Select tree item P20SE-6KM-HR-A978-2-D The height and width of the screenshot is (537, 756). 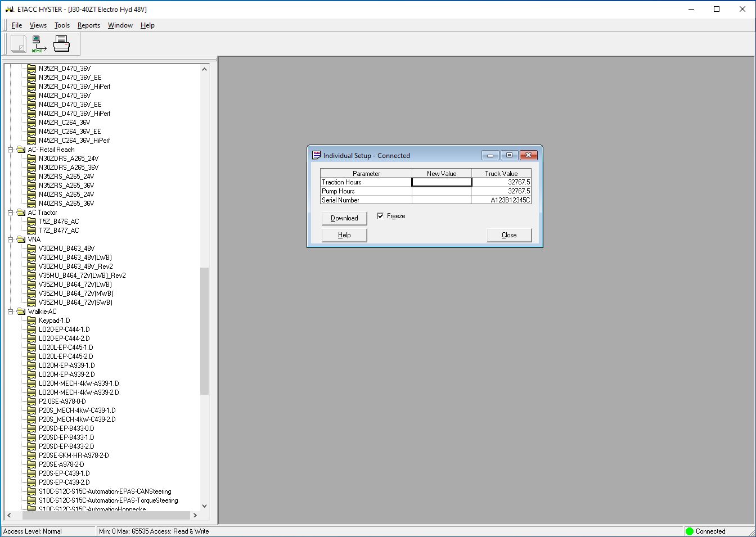[74, 455]
